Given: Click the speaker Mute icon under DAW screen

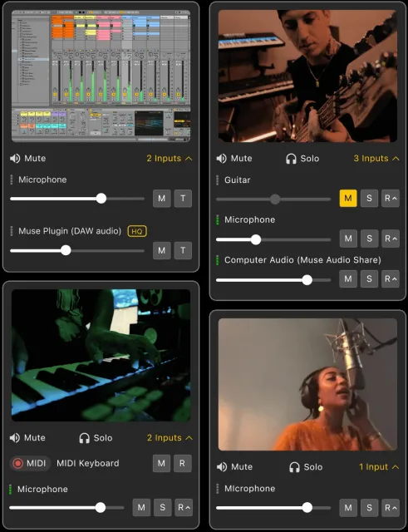Looking at the screenshot, I should tap(15, 159).
